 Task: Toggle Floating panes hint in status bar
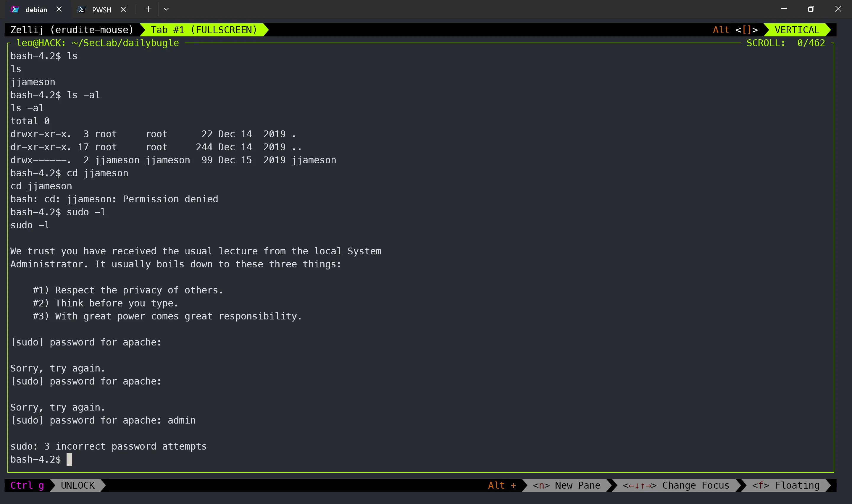(785, 485)
